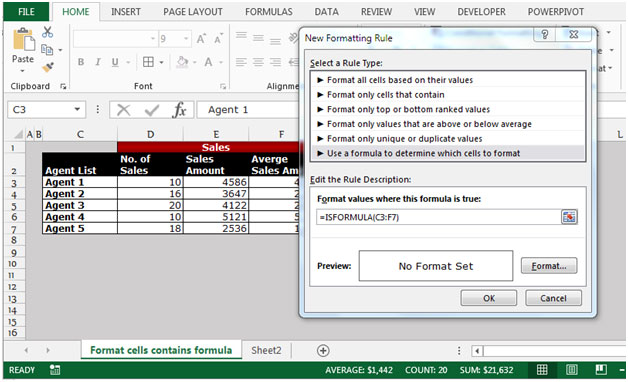Click the Center alignment icon

[258, 62]
